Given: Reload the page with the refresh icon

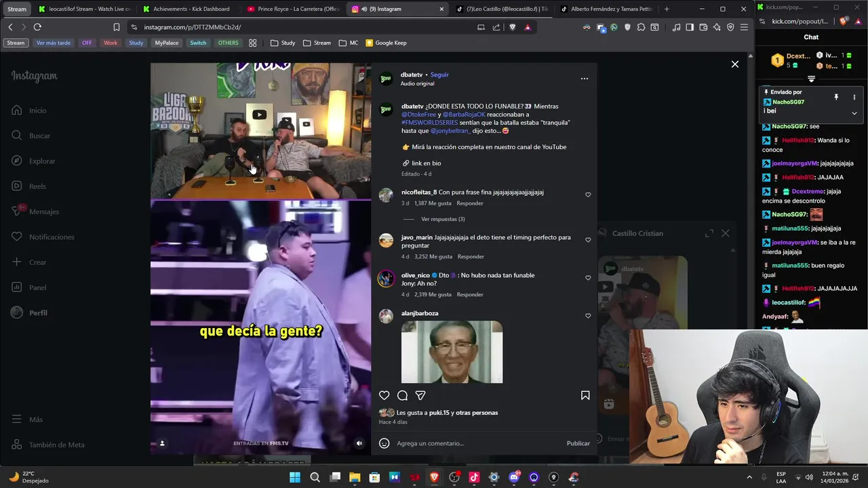Looking at the screenshot, I should pos(37,27).
